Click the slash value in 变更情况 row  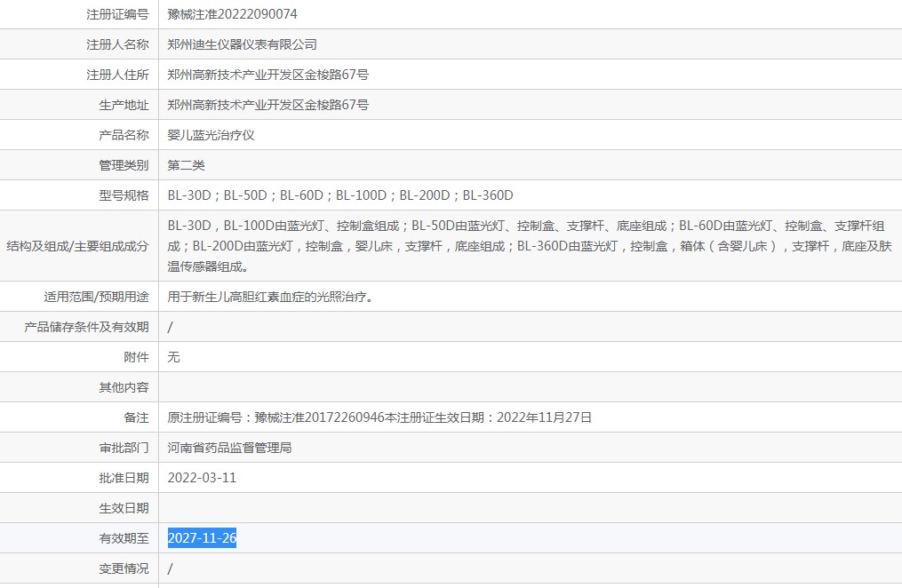point(171,568)
